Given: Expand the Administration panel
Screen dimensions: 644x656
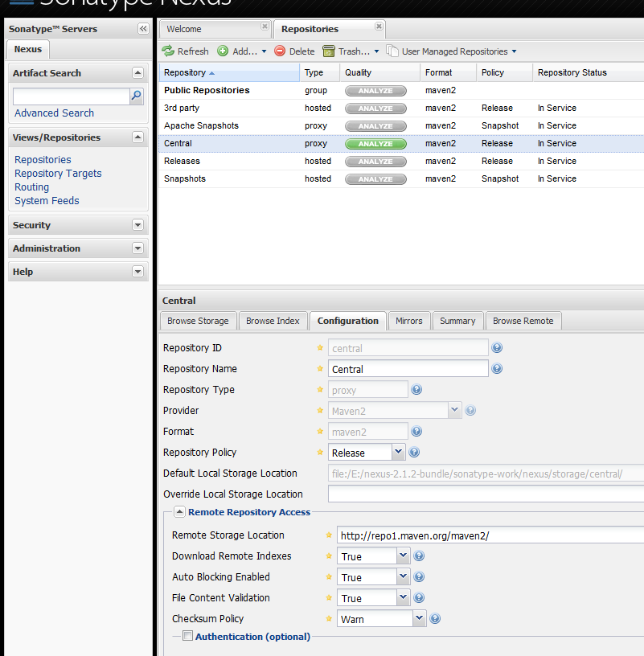Looking at the screenshot, I should (x=137, y=248).
